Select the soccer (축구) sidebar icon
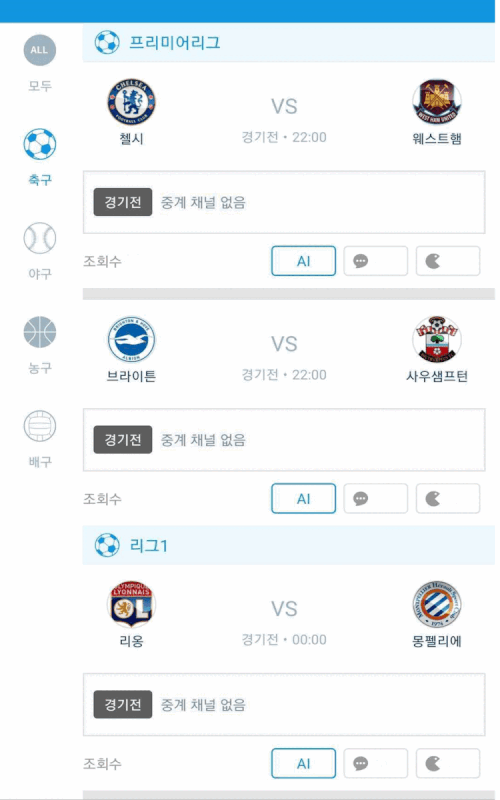Image resolution: width=500 pixels, height=800 pixels. (x=39, y=144)
